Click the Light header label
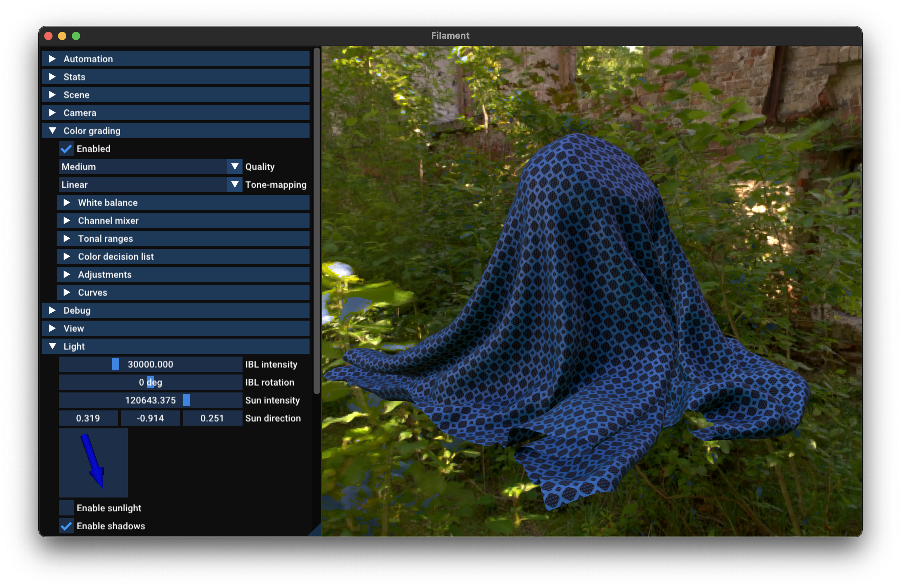This screenshot has height=588, width=901. [74, 346]
